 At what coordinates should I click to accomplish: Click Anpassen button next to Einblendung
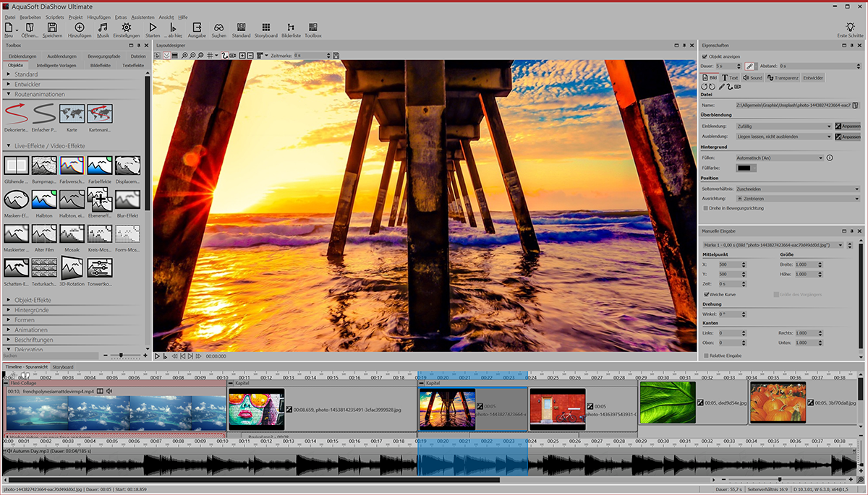click(x=847, y=126)
